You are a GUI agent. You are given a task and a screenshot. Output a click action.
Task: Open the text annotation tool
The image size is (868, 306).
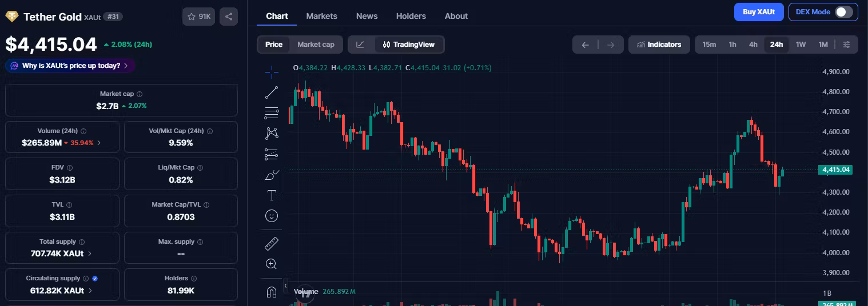(x=272, y=195)
